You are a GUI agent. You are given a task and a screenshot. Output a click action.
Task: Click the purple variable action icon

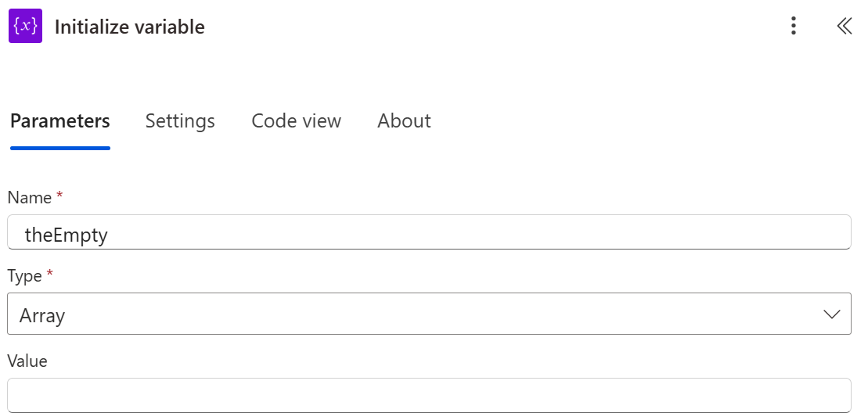(25, 27)
